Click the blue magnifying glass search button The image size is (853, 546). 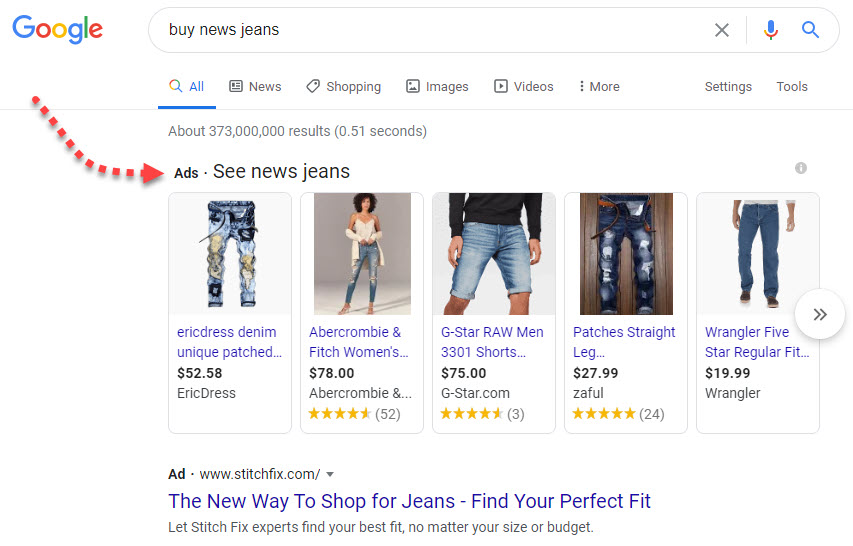coord(811,30)
